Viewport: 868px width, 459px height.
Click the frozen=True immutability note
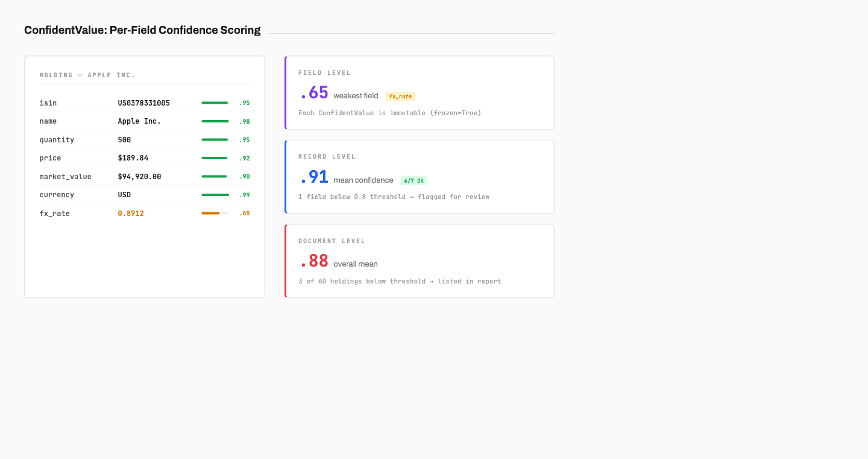tap(389, 113)
